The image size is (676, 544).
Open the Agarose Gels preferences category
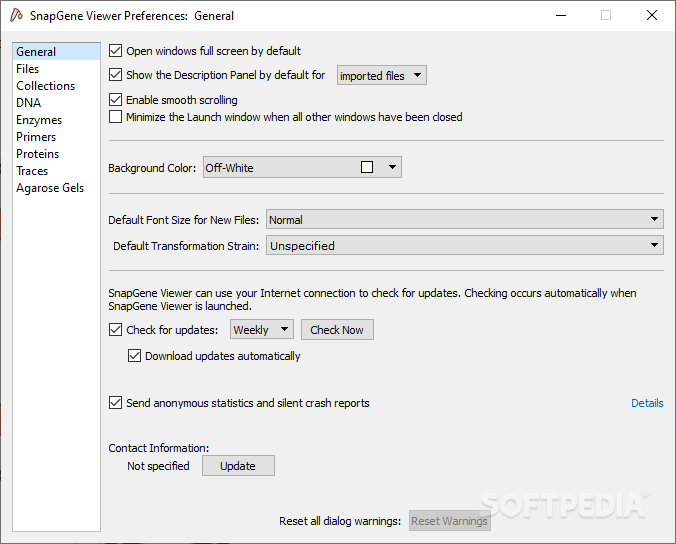[x=56, y=188]
